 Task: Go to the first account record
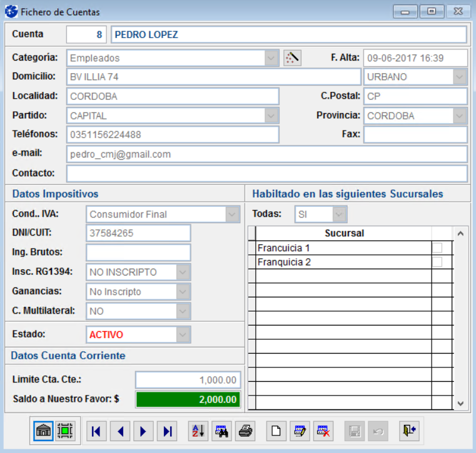click(96, 431)
